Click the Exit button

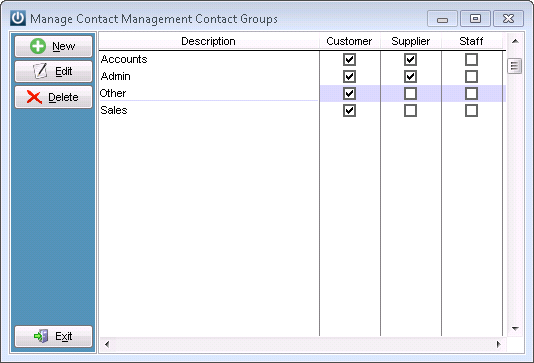(53, 336)
